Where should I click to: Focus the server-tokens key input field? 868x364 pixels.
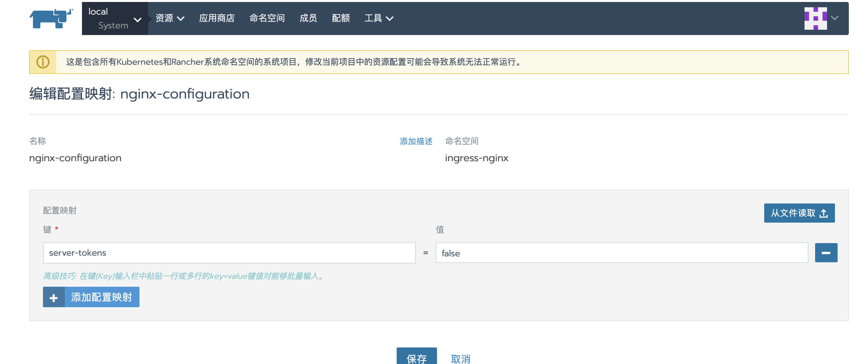[229, 253]
